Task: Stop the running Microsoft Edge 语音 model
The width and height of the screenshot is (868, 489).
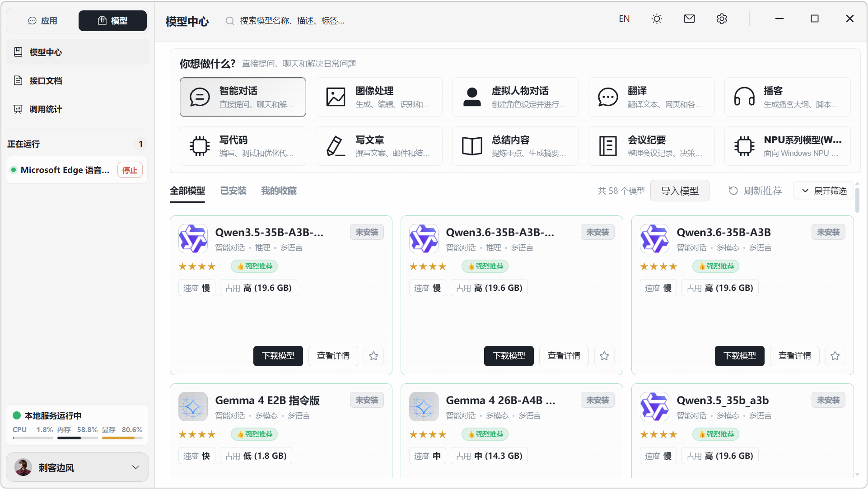Action: (130, 170)
